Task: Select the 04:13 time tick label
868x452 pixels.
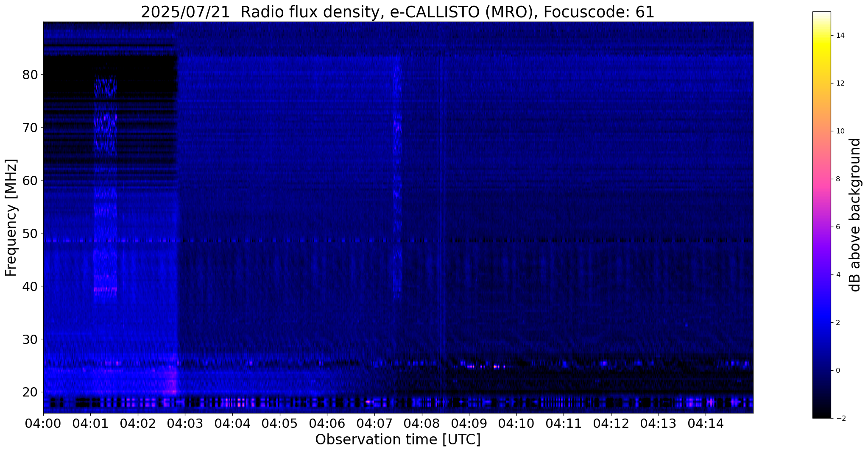Action: tap(658, 424)
